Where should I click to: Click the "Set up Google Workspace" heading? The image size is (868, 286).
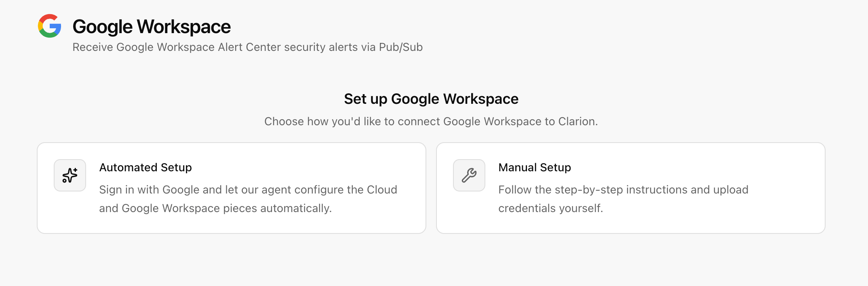(431, 99)
